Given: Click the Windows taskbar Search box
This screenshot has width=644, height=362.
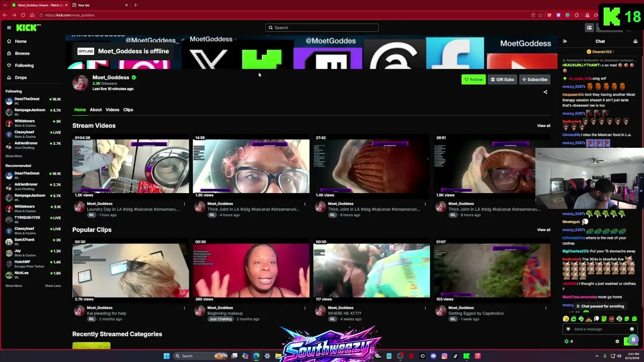Looking at the screenshot, I should (x=200, y=356).
